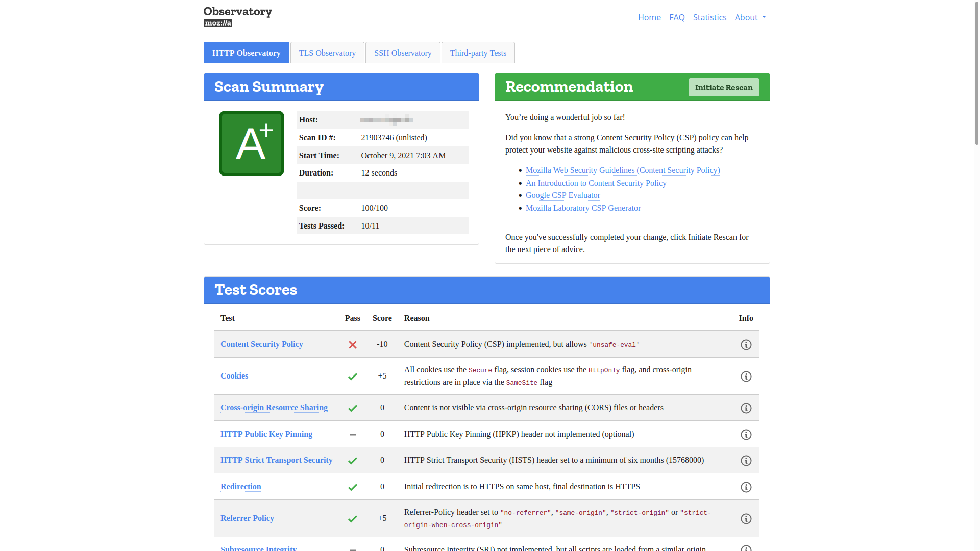Click the dash icon in HTTP Public Key Pinning row

tap(353, 435)
